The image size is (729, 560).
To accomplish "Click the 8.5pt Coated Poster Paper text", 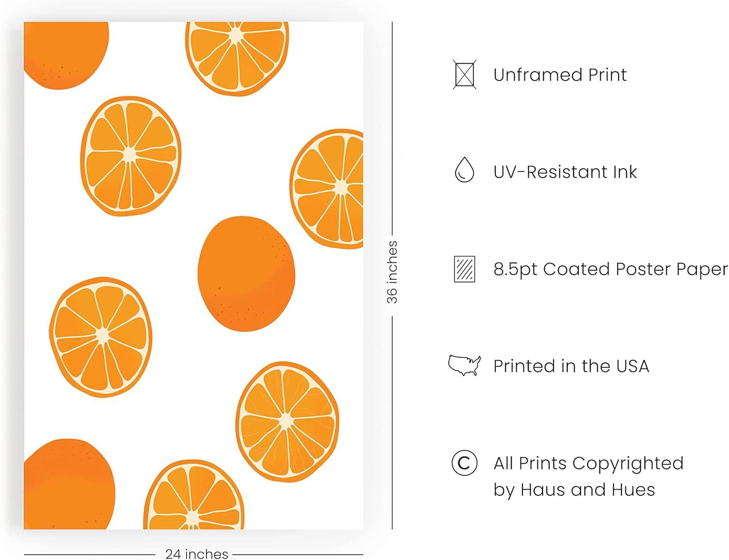I will [610, 269].
